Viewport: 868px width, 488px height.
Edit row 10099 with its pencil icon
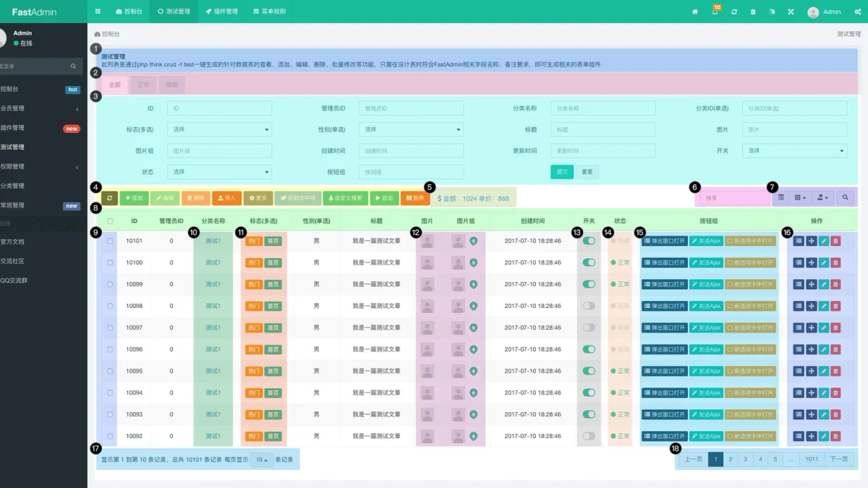click(823, 284)
